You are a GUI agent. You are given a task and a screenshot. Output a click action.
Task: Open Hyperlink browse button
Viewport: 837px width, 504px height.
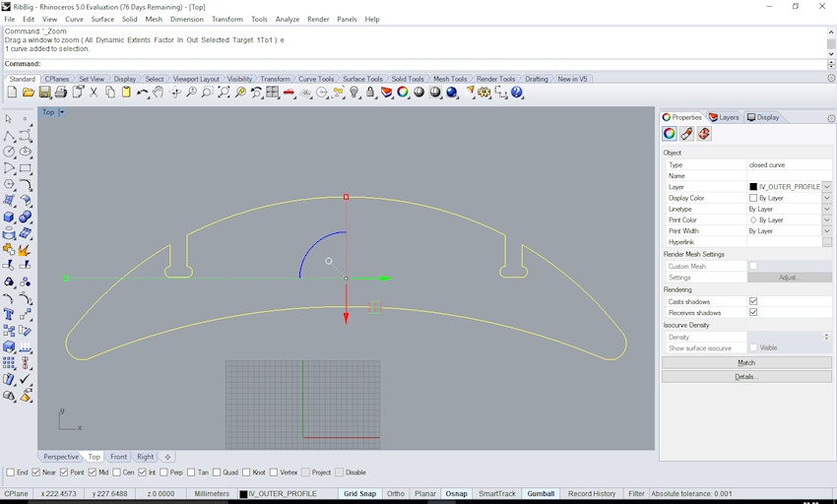coord(827,242)
